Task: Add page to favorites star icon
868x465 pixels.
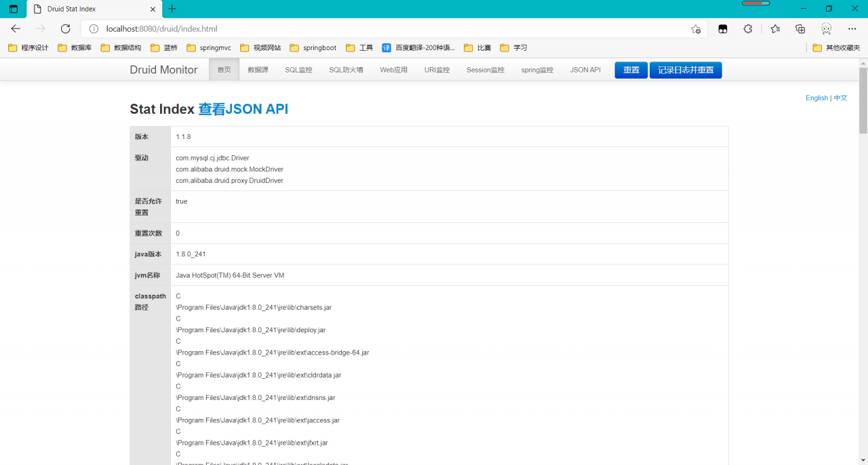Action: [696, 29]
